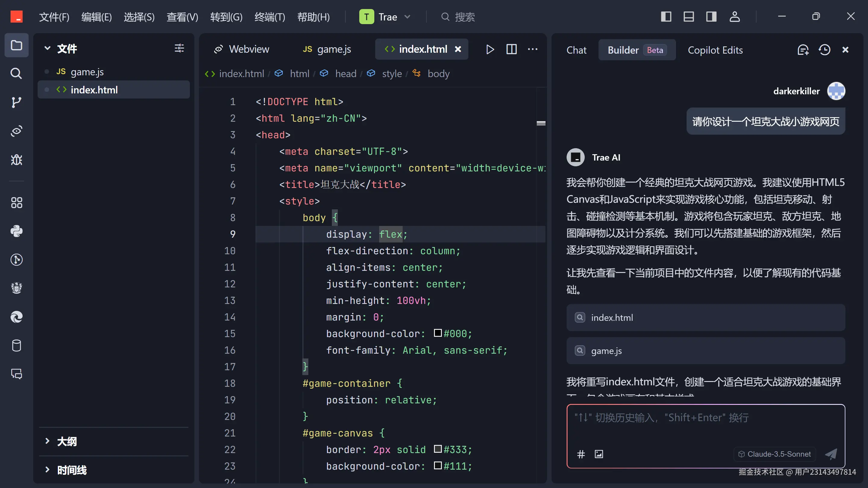This screenshot has height=488, width=868.
Task: Expand the 大纲 outline section
Action: [x=67, y=441]
